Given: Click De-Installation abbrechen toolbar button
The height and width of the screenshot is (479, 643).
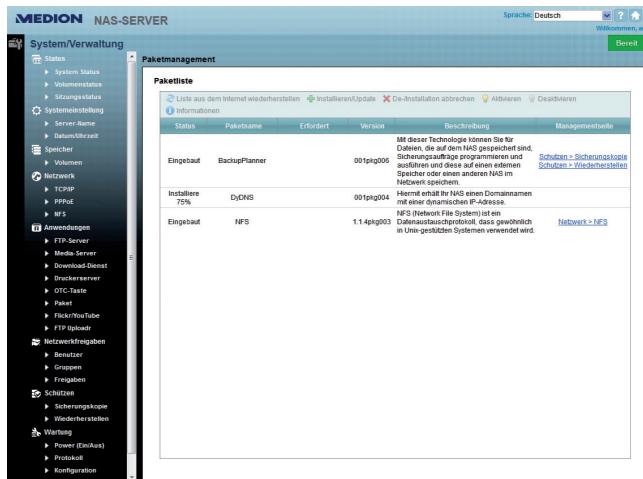Looking at the screenshot, I should pos(429,99).
